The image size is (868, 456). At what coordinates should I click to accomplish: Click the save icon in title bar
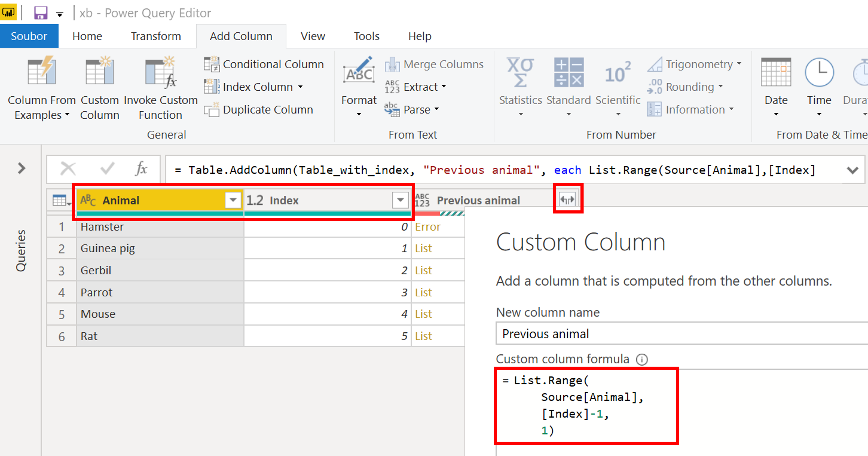click(x=40, y=13)
